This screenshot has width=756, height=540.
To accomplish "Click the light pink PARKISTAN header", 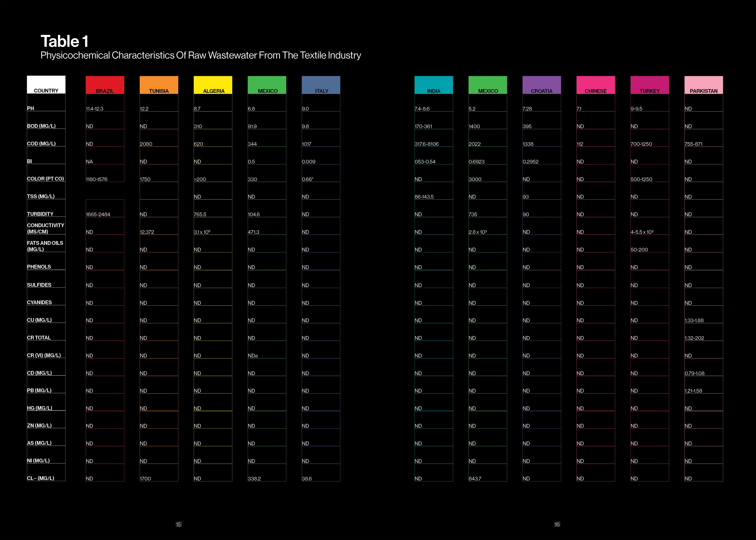I will [x=703, y=85].
